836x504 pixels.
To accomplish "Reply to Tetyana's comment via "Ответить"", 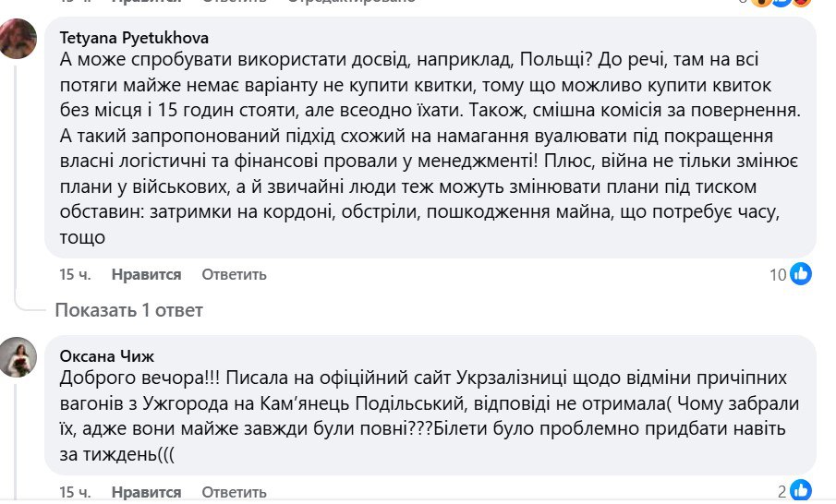I will click(x=234, y=274).
